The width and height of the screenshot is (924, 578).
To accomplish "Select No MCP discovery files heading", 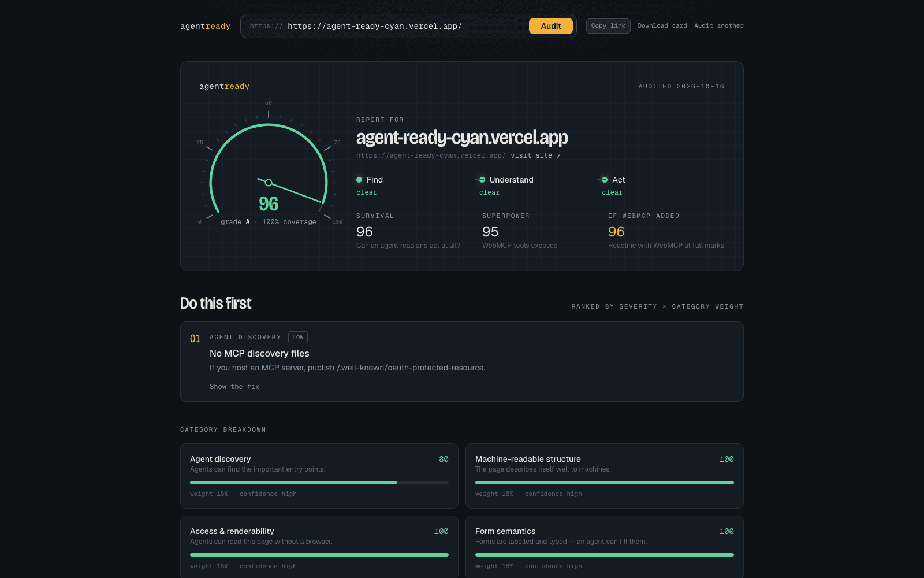I will [259, 353].
